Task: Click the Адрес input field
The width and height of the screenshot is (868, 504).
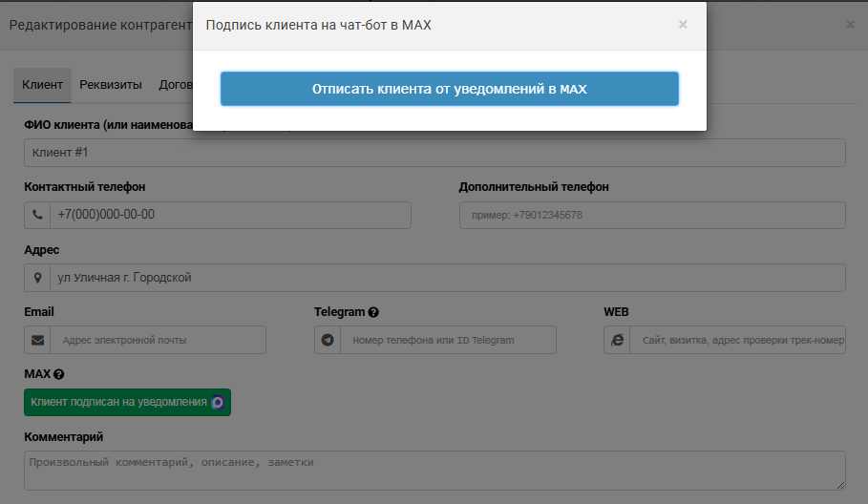Action: coord(447,278)
